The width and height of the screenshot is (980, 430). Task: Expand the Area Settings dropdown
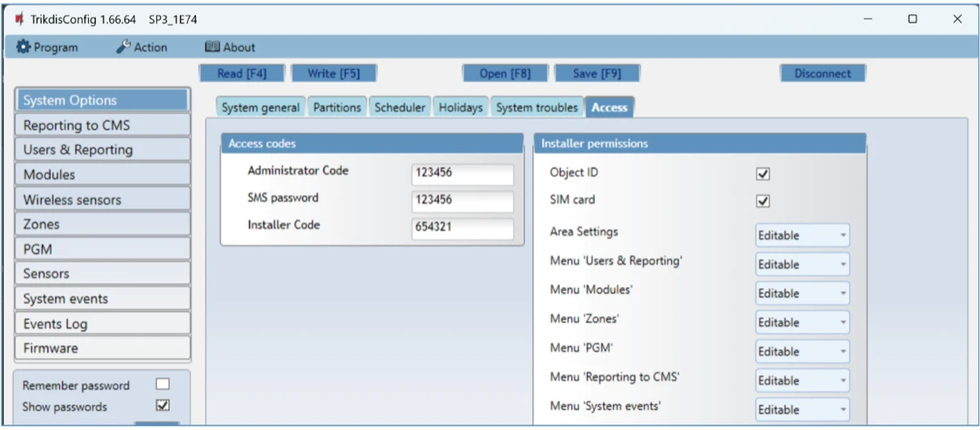tap(802, 235)
